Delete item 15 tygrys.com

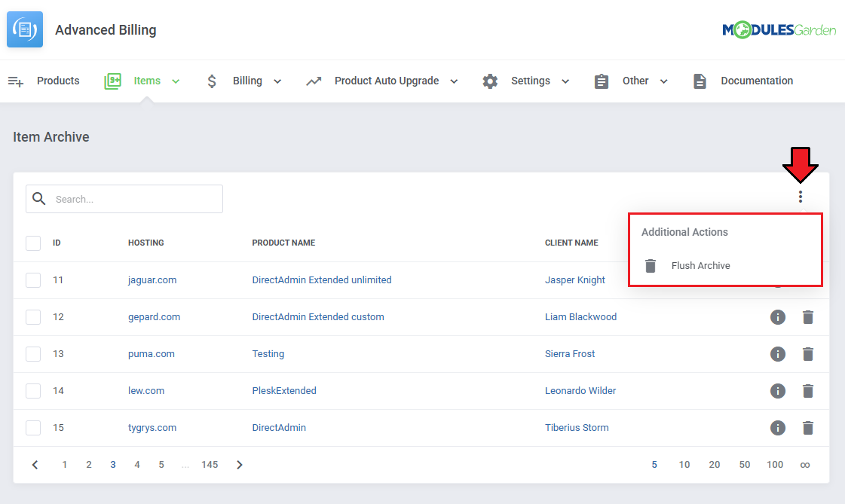click(808, 428)
